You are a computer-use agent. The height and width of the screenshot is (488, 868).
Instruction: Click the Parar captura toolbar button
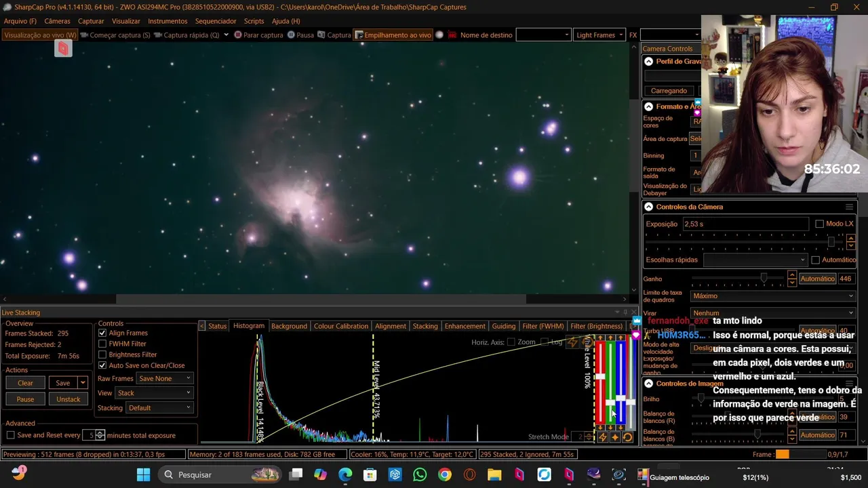258,35
